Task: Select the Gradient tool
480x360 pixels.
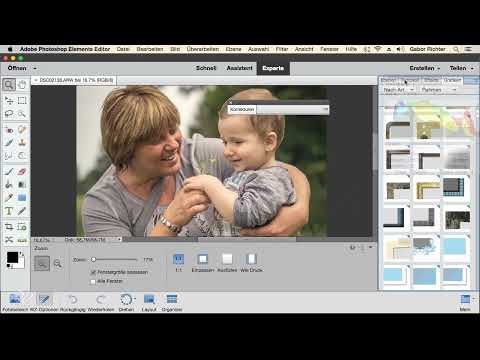Action: [x=22, y=185]
